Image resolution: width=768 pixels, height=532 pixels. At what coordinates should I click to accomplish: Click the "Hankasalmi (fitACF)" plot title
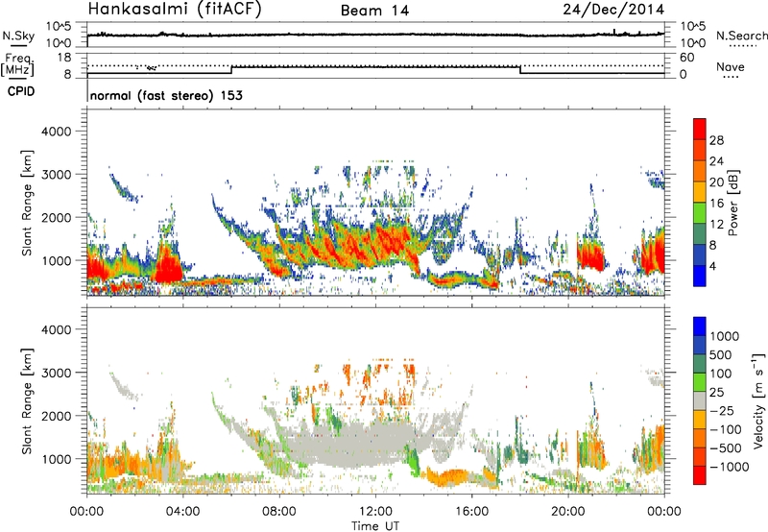click(175, 9)
